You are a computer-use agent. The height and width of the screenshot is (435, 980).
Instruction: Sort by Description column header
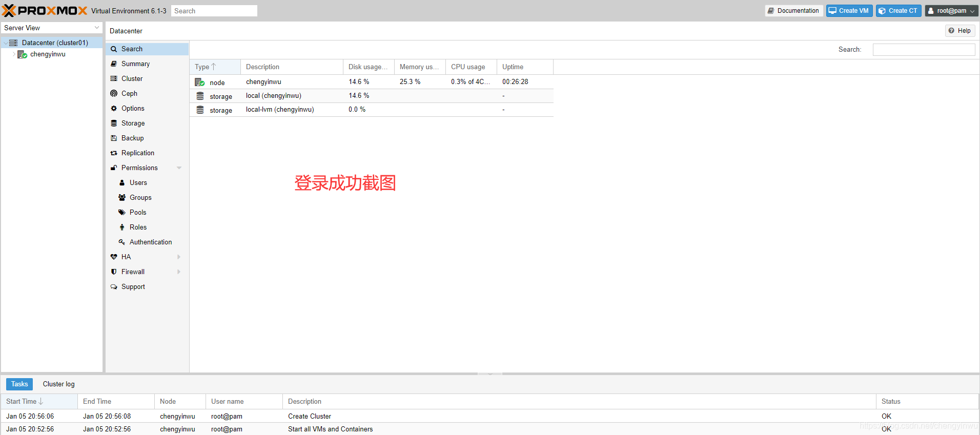tap(292, 67)
